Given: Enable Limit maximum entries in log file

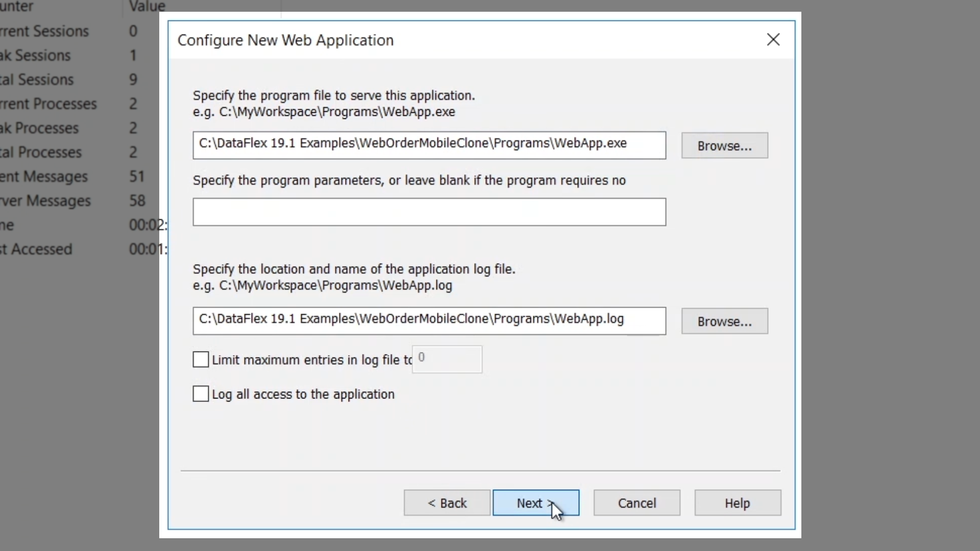Looking at the screenshot, I should [201, 360].
